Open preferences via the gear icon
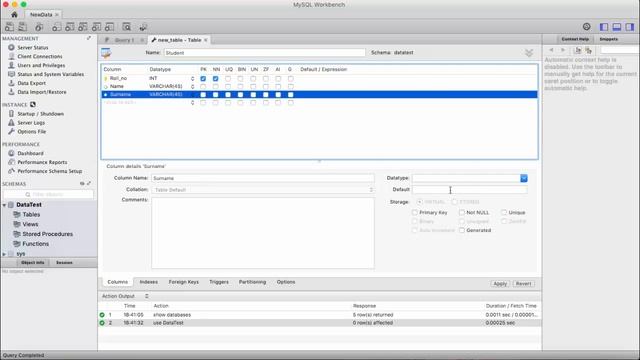 [x=587, y=27]
